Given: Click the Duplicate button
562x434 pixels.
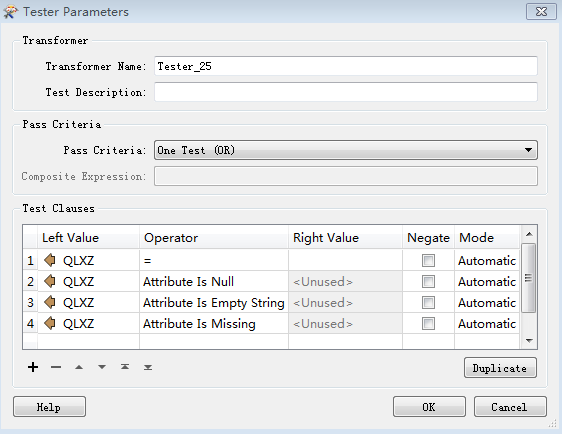Looking at the screenshot, I should coord(500,368).
